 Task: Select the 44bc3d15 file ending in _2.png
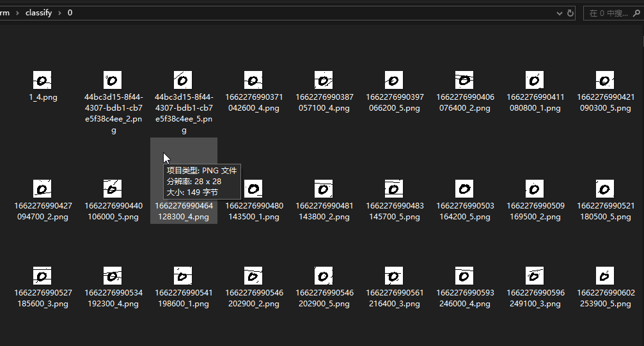pyautogui.click(x=113, y=80)
